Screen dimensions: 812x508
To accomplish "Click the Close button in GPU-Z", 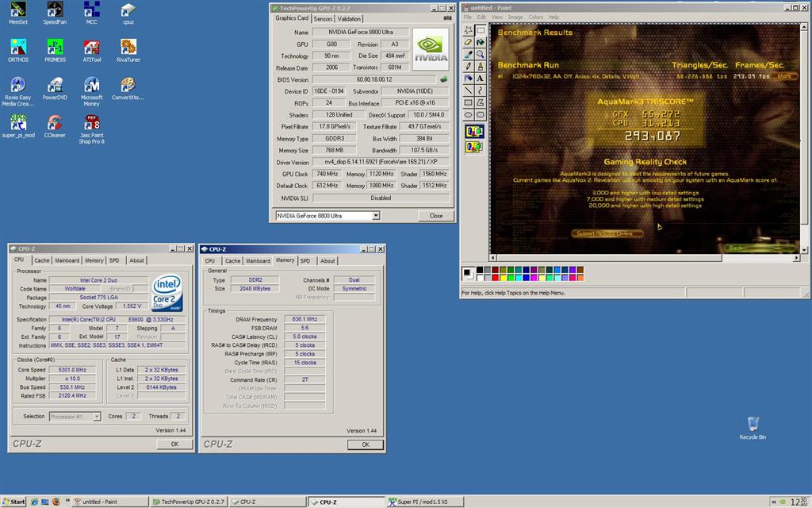I will point(436,216).
